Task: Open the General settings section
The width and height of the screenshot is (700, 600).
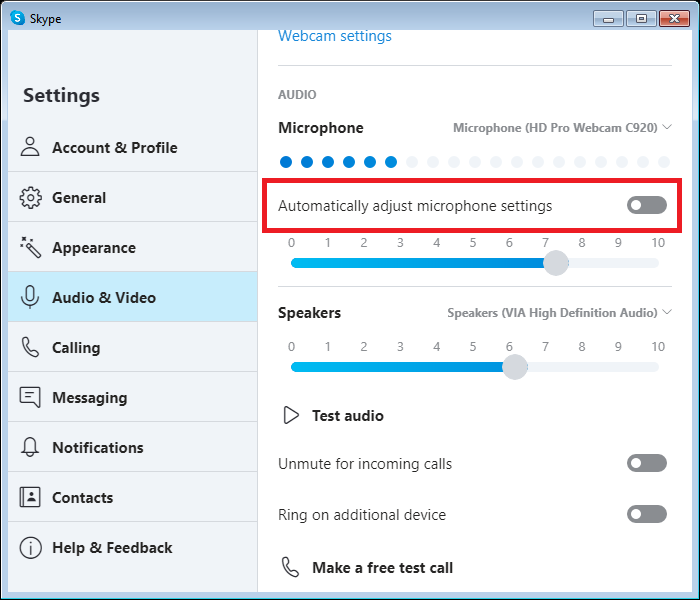Action: pyautogui.click(x=79, y=197)
